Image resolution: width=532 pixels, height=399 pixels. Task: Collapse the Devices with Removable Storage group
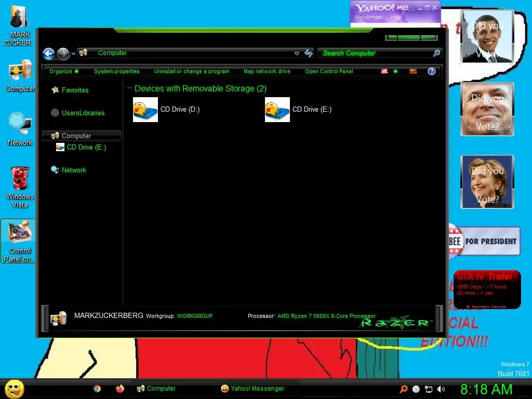[129, 88]
